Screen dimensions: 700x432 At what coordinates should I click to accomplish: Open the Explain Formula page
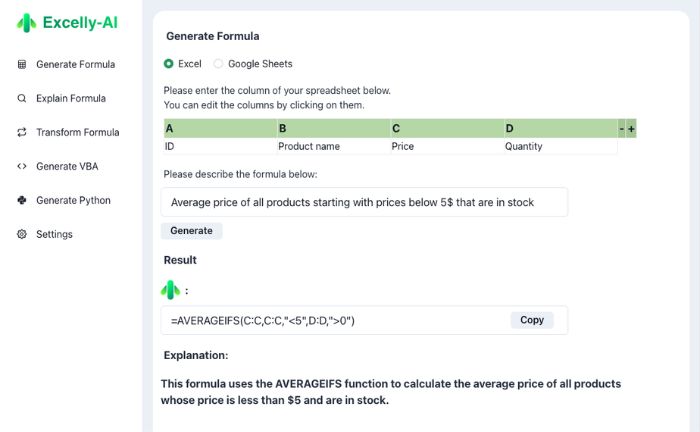point(70,98)
